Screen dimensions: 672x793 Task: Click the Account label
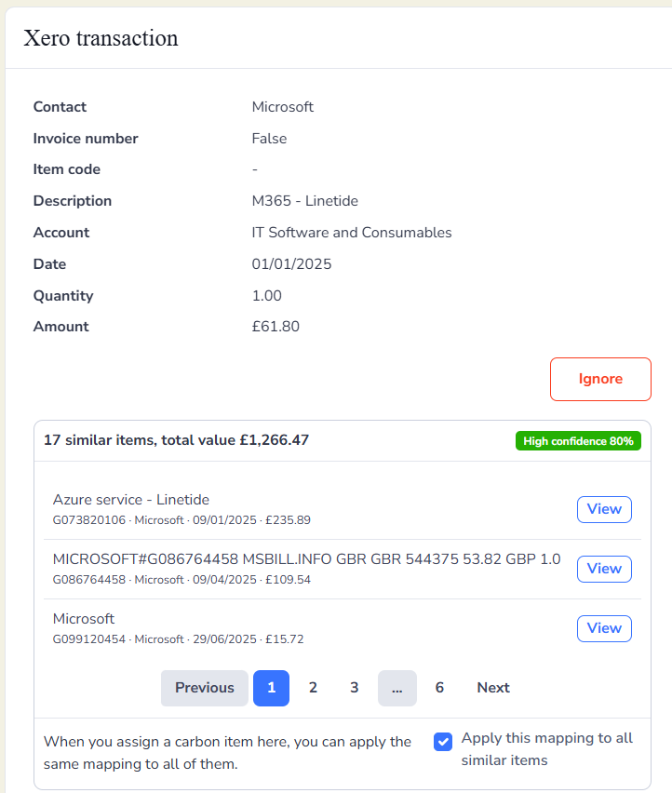click(x=61, y=233)
